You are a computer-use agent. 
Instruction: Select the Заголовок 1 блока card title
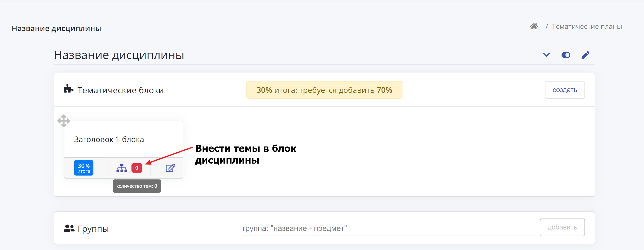pos(109,139)
